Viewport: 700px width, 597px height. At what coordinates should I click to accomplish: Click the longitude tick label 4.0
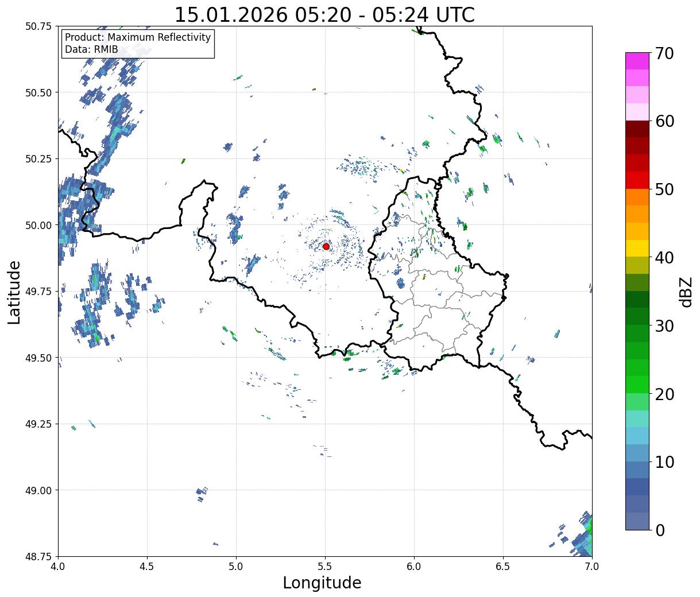point(59,567)
